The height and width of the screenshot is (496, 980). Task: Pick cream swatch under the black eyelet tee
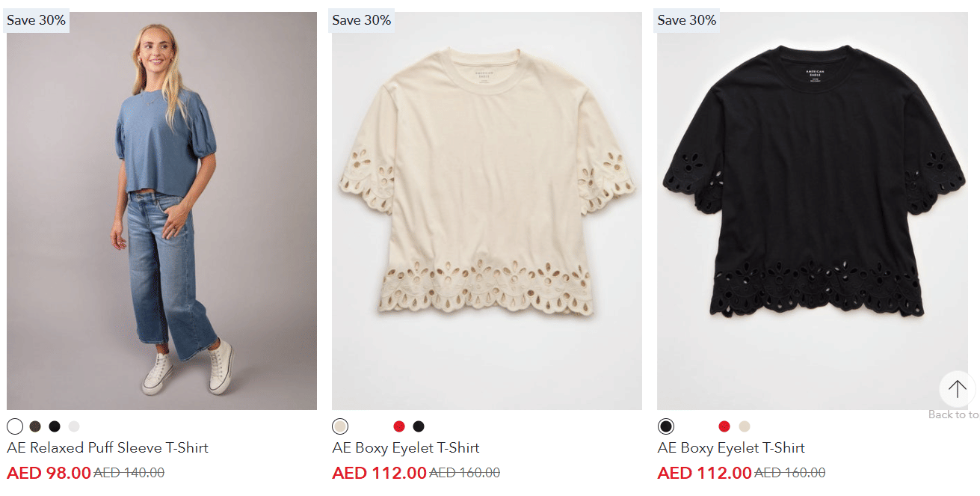click(x=744, y=426)
